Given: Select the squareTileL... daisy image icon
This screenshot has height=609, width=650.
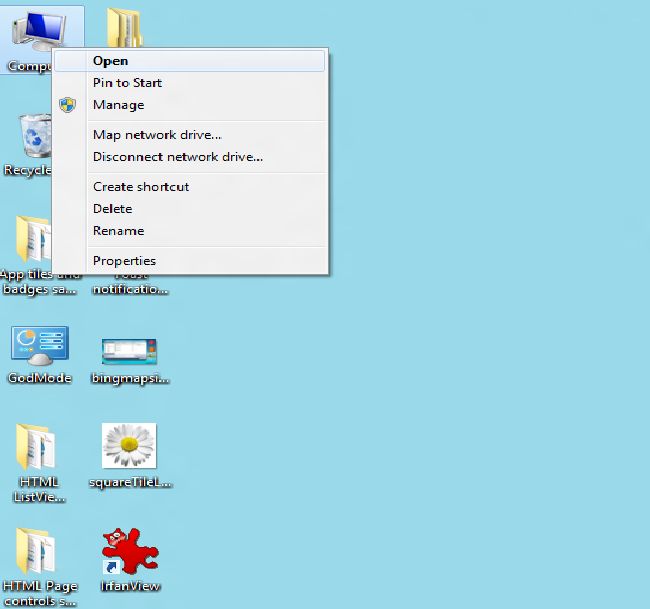Looking at the screenshot, I should pos(129,445).
